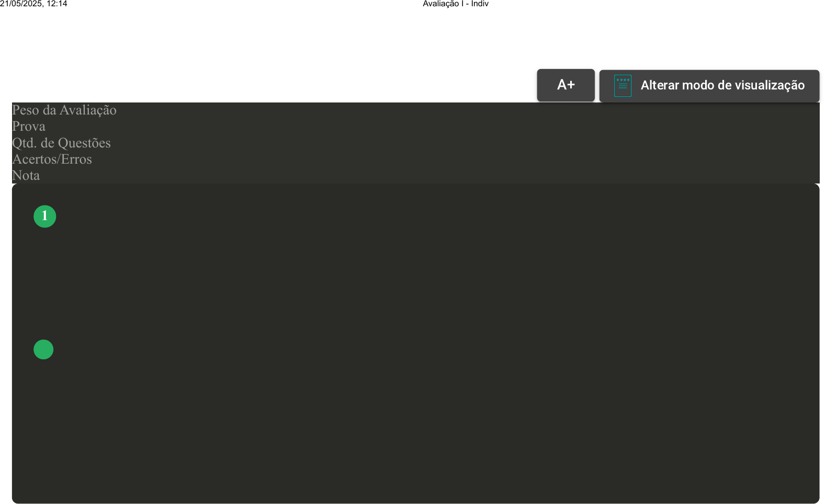This screenshot has width=826, height=504.
Task: Click the empty dark question panel center
Action: pos(415,343)
